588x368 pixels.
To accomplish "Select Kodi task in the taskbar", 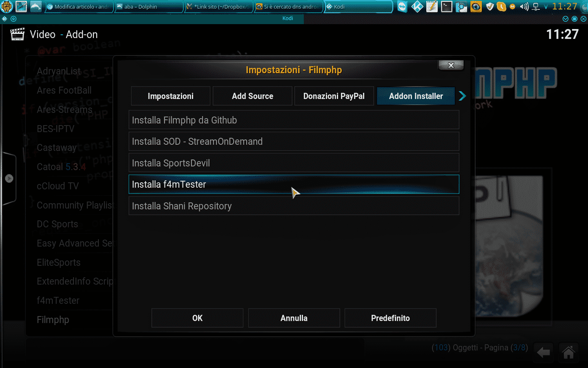I will click(359, 7).
